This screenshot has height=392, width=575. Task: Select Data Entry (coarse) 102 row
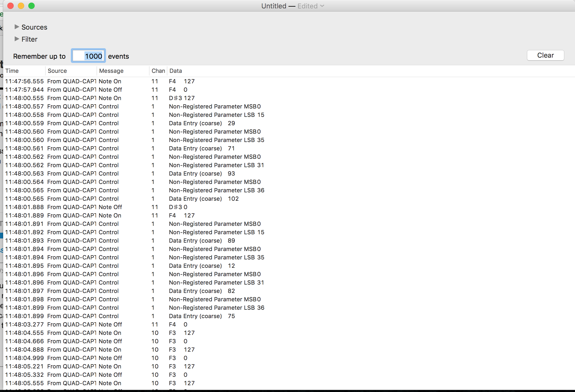point(289,199)
